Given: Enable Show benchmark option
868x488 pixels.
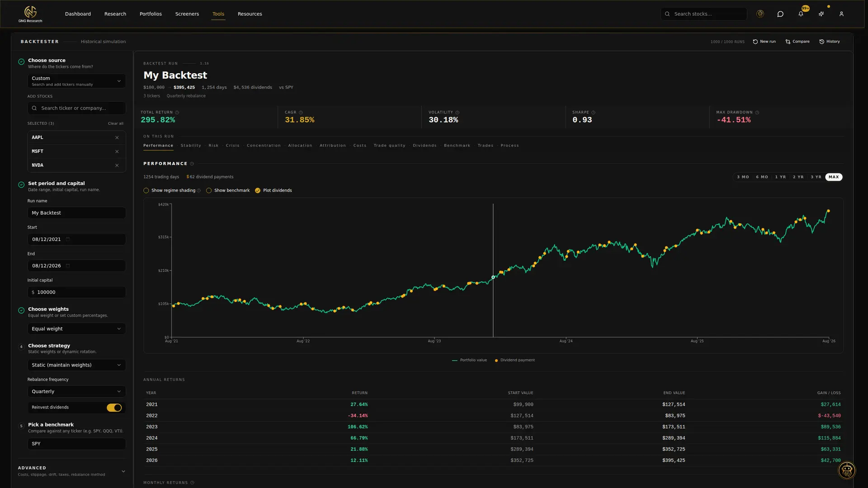Looking at the screenshot, I should pos(209,191).
